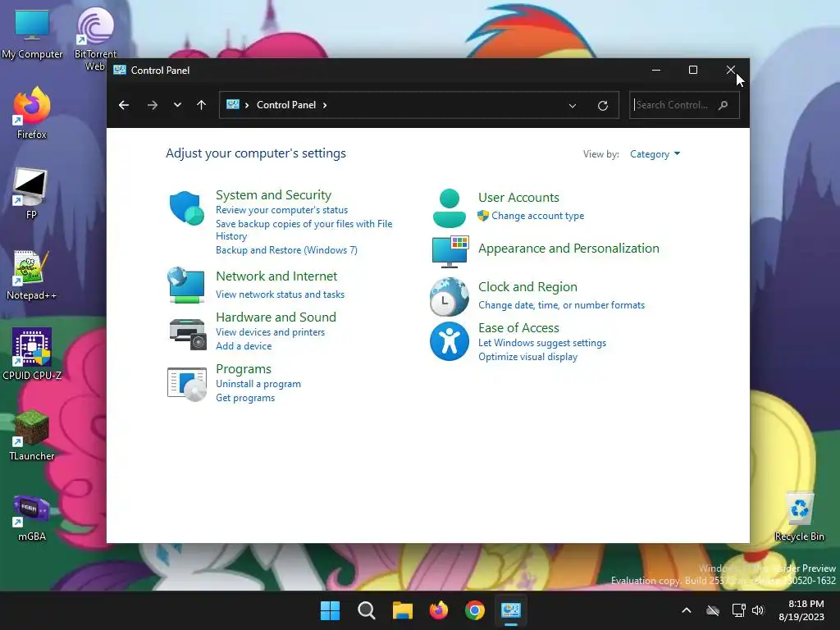Select the TLauncher desktop shortcut
Viewport: 840px width, 630px height.
click(32, 435)
